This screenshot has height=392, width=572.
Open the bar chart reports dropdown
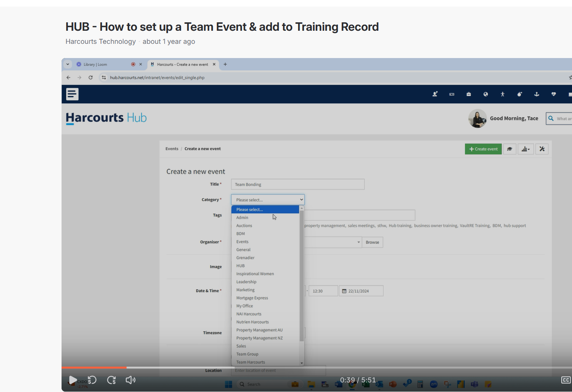click(526, 149)
